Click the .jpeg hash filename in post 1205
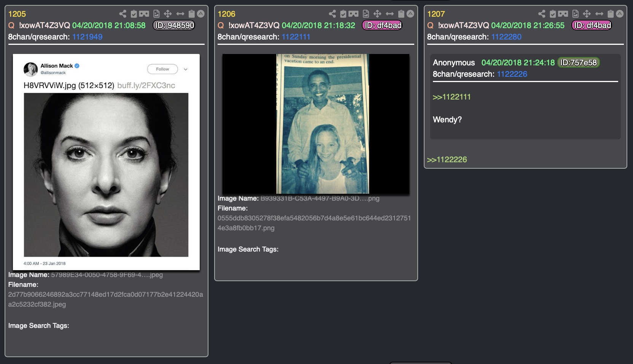This screenshot has height=364, width=633. pos(106,299)
